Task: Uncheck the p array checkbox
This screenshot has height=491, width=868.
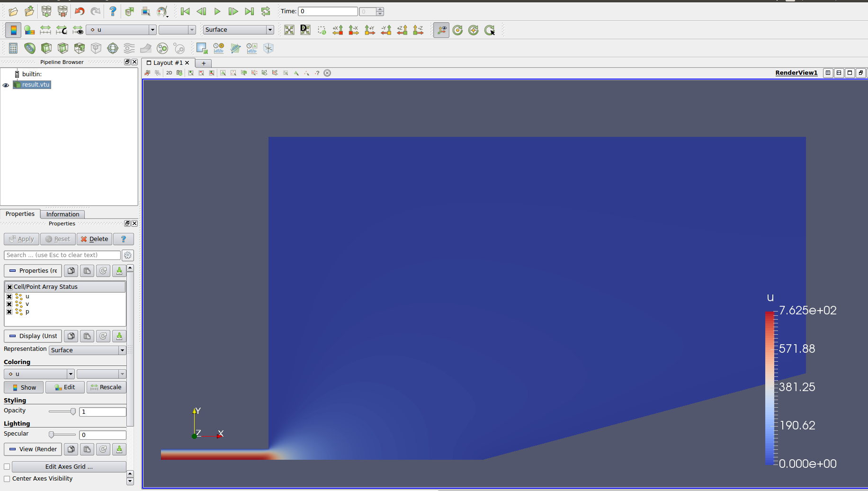Action: pyautogui.click(x=9, y=312)
